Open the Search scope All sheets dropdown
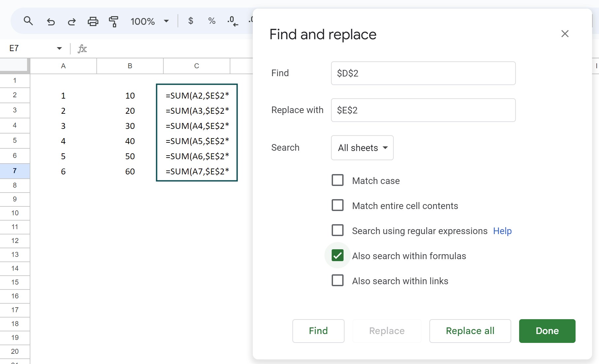 [x=362, y=148]
